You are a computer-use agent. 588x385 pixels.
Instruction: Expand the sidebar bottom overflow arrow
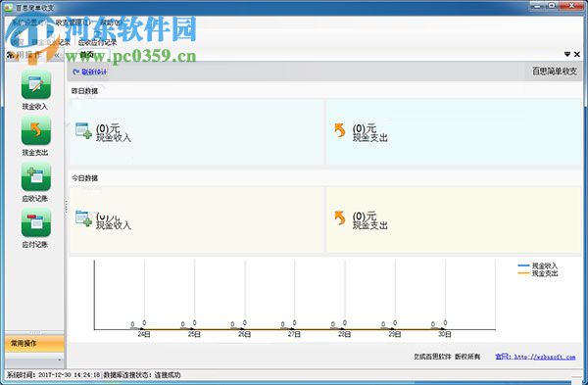59,361
